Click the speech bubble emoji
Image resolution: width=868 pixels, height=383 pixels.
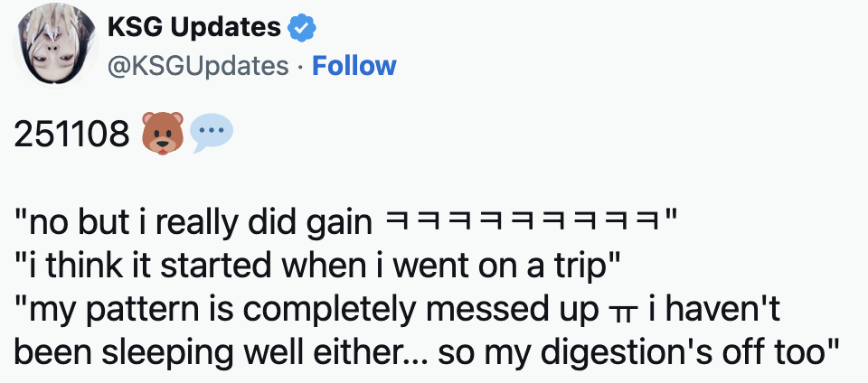[212, 133]
